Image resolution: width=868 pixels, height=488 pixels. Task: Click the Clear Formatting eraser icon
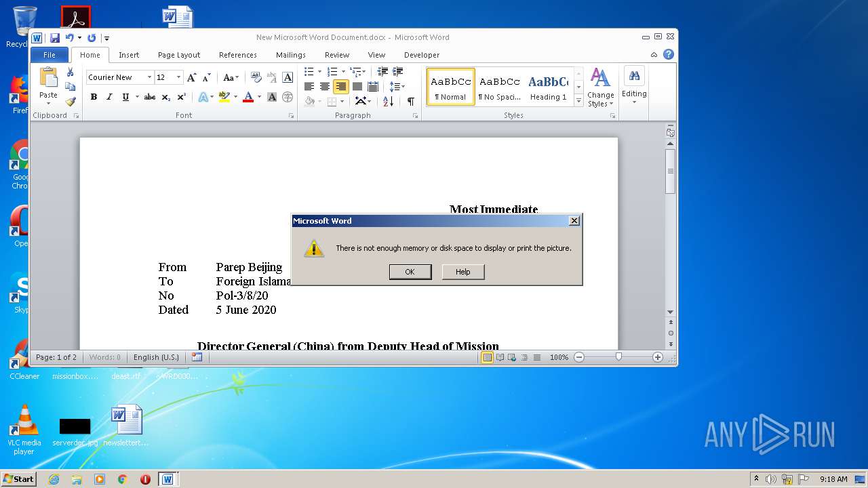click(x=256, y=77)
